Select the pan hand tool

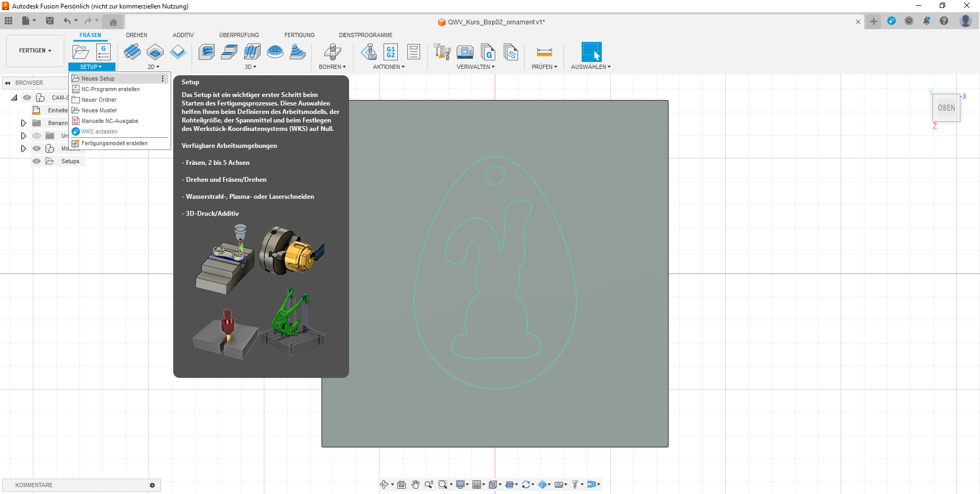tap(415, 484)
